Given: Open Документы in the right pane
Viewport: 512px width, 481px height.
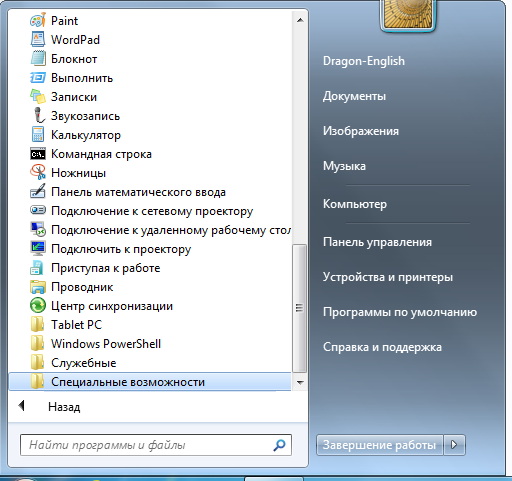Looking at the screenshot, I should (354, 96).
